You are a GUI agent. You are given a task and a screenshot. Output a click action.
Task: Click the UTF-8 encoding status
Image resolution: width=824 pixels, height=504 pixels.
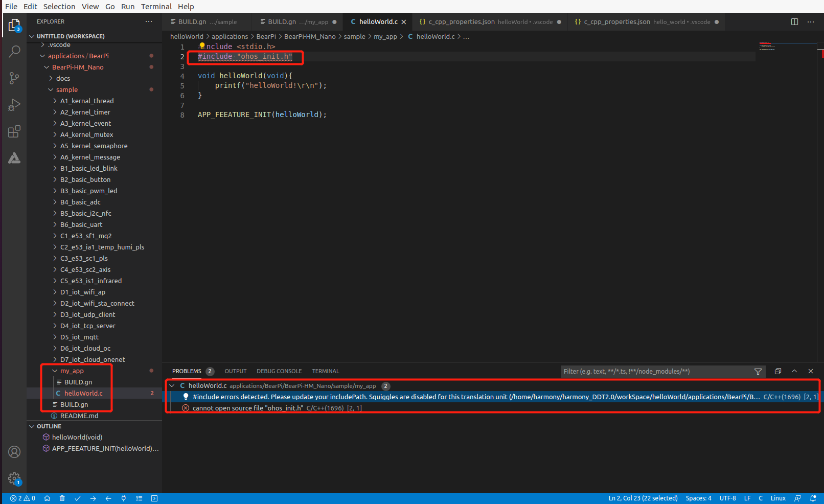(728, 498)
